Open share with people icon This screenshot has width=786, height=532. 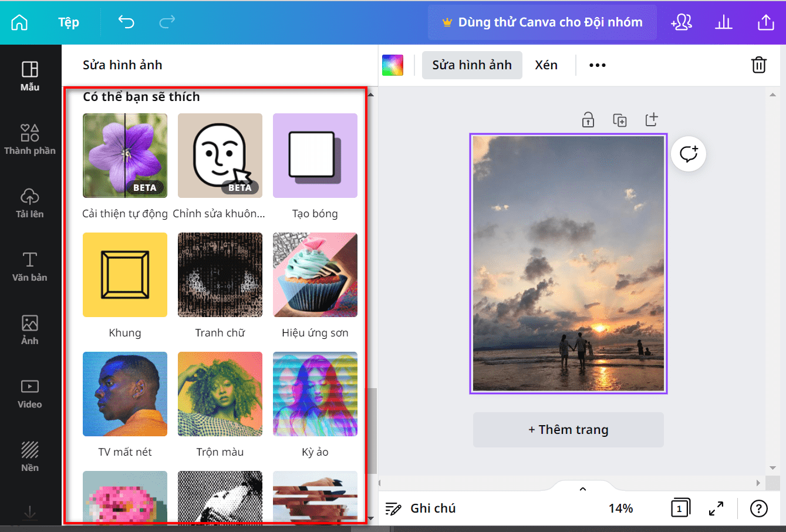682,22
